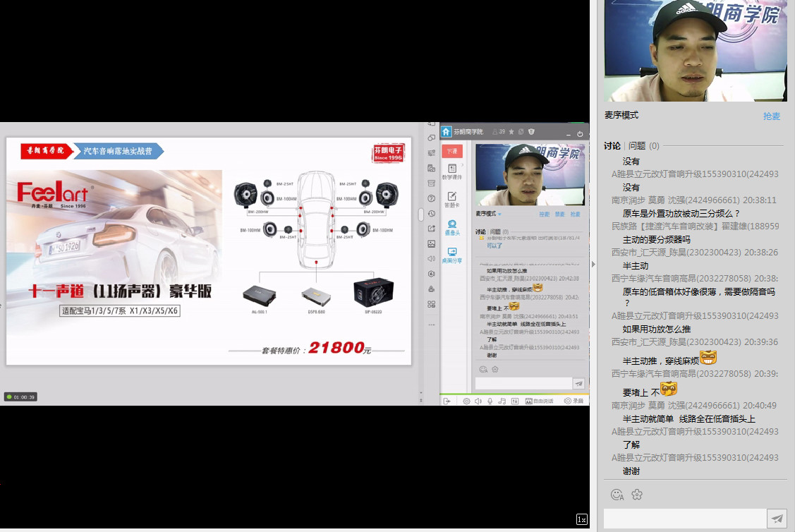Toggle the speaker icon in bottom toolbar

478,401
